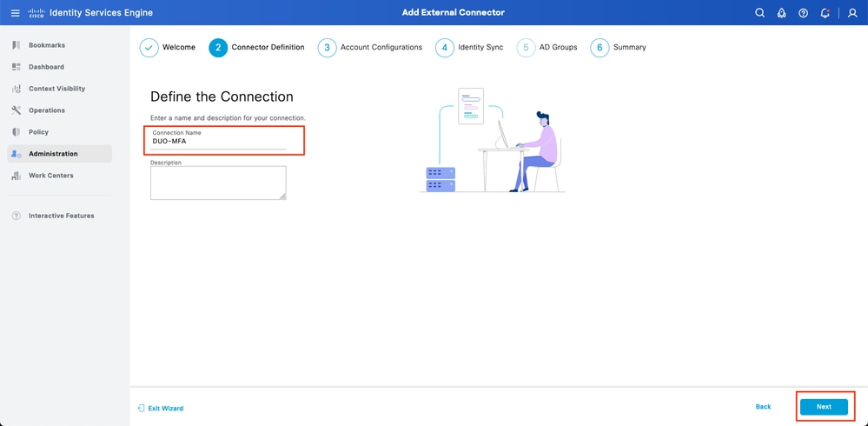The height and width of the screenshot is (426, 868).
Task: Click step 2 circle Connector Definition
Action: tap(218, 48)
